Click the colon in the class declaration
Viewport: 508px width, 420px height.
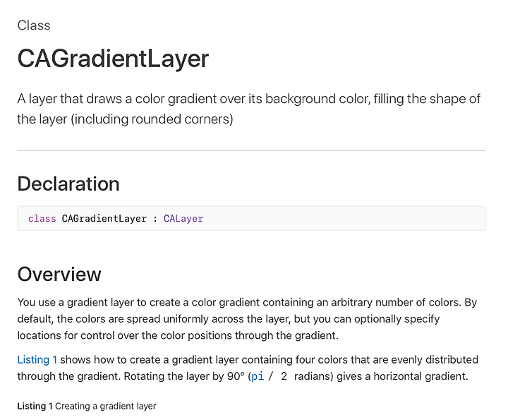(x=155, y=219)
